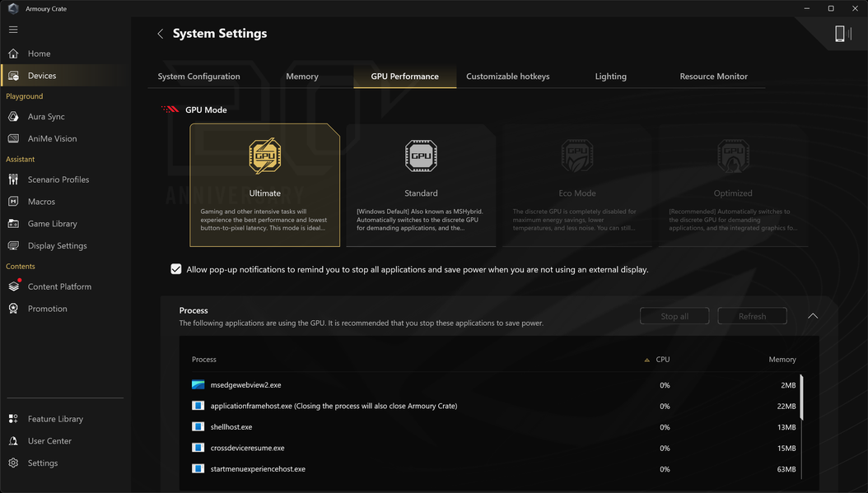This screenshot has height=493, width=868.
Task: Click the Refresh button
Action: pos(752,316)
